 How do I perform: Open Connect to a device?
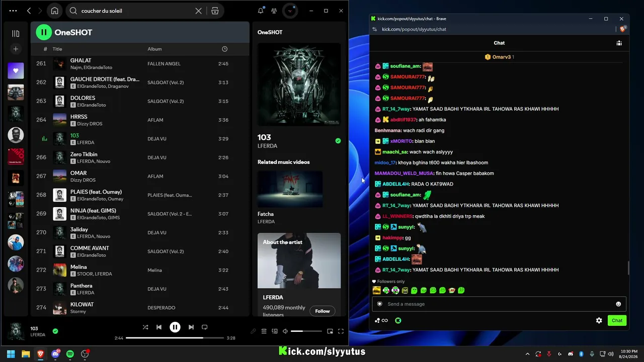click(x=275, y=331)
